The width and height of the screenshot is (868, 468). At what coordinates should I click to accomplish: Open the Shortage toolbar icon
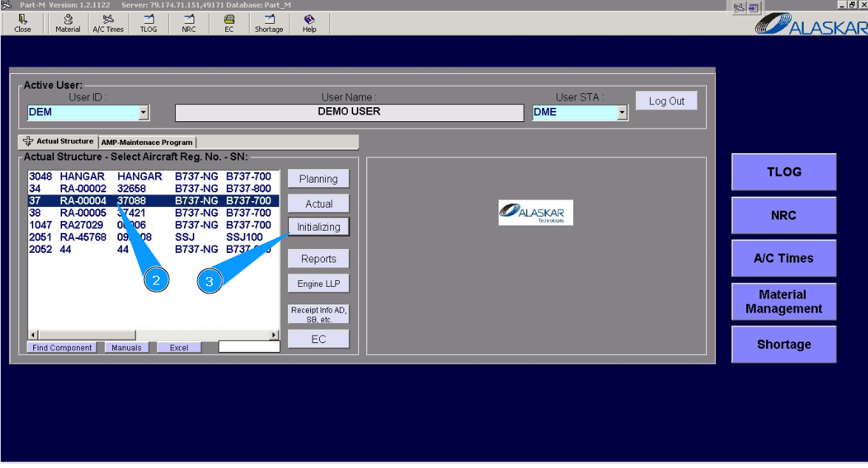coord(269,23)
